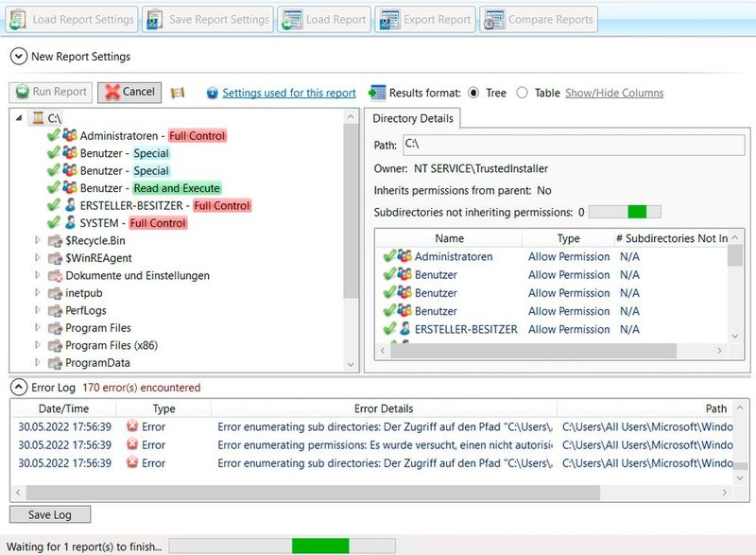The width and height of the screenshot is (756, 555).
Task: Click inside the Path field
Action: pos(567,145)
